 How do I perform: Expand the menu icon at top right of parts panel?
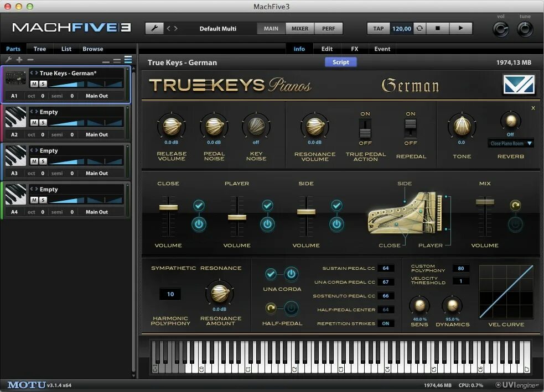[128, 59]
